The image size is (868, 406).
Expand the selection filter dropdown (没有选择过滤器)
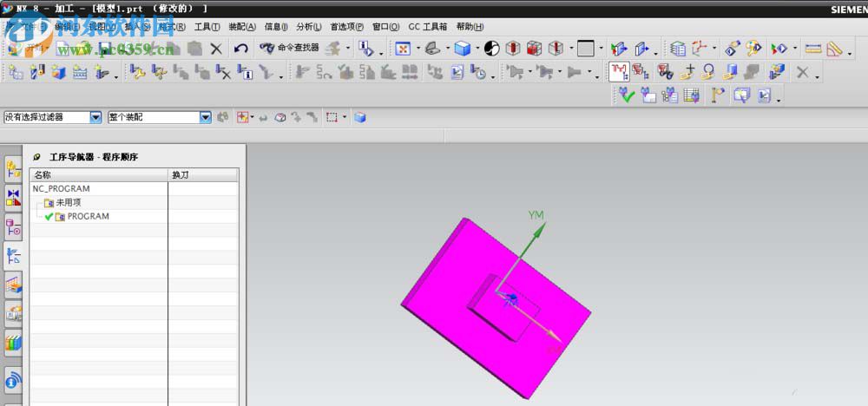pos(95,117)
